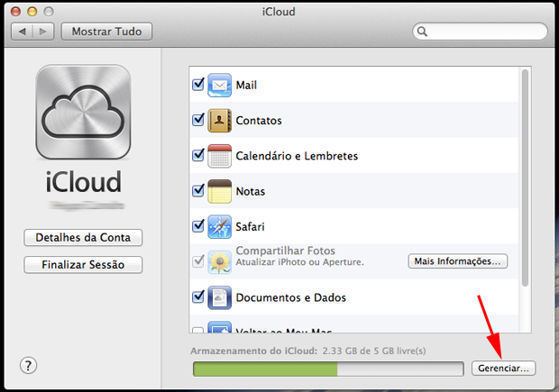The width and height of the screenshot is (559, 392).
Task: Click the Mail envelope icon
Action: (x=219, y=86)
